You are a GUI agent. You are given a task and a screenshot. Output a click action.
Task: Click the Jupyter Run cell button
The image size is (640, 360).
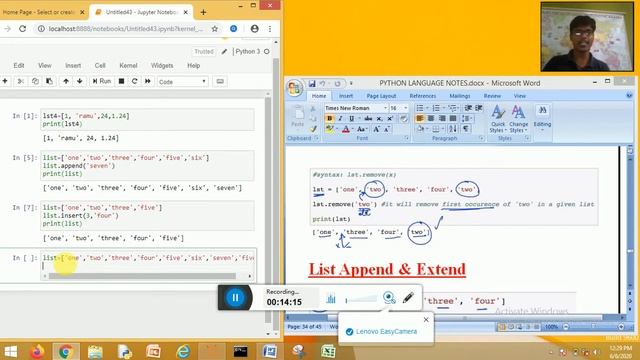click(x=102, y=81)
